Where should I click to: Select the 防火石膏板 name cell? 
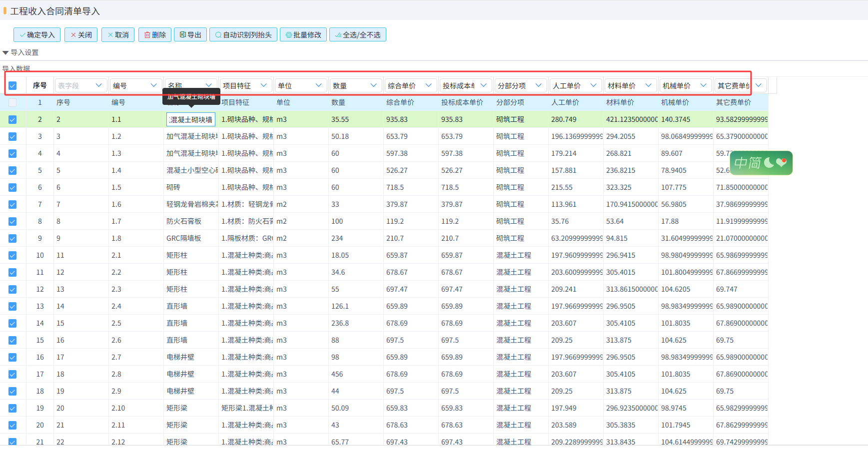(x=191, y=221)
